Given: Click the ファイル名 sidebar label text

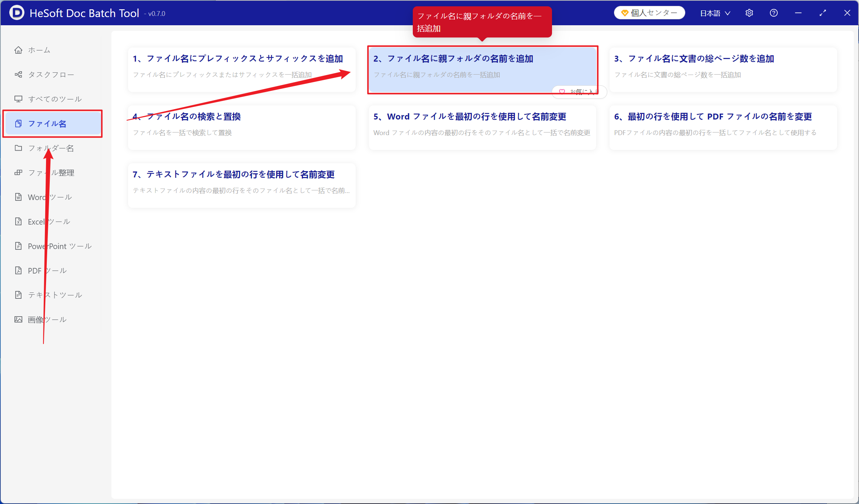Looking at the screenshot, I should (47, 124).
